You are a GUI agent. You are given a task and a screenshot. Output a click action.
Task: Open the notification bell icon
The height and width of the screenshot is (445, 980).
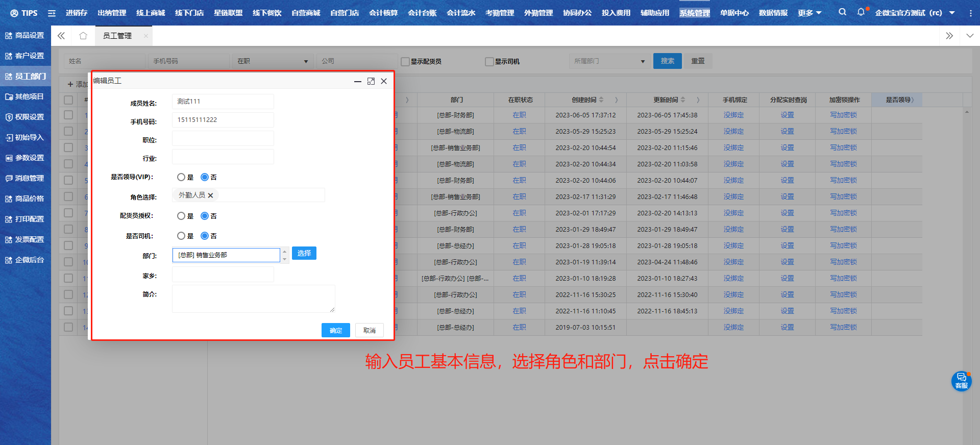[x=861, y=12]
